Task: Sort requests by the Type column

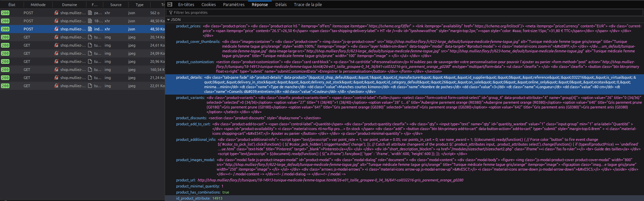Action: point(139,5)
